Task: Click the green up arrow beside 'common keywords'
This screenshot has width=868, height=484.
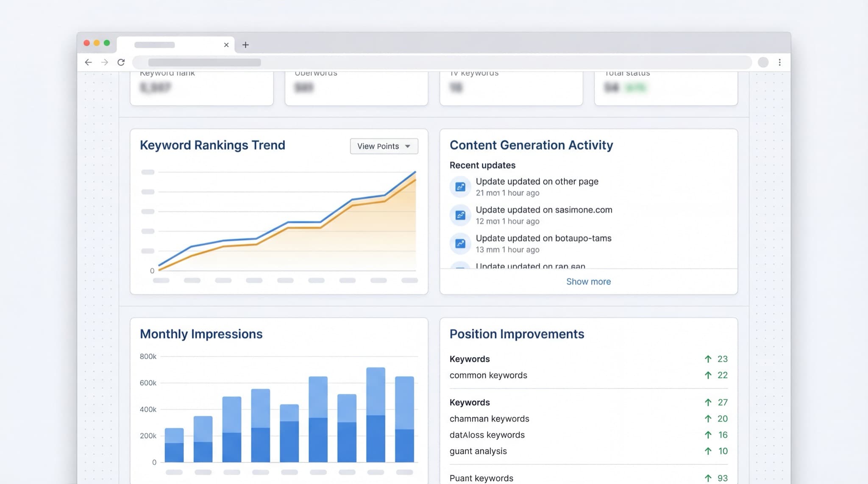Action: pos(708,375)
